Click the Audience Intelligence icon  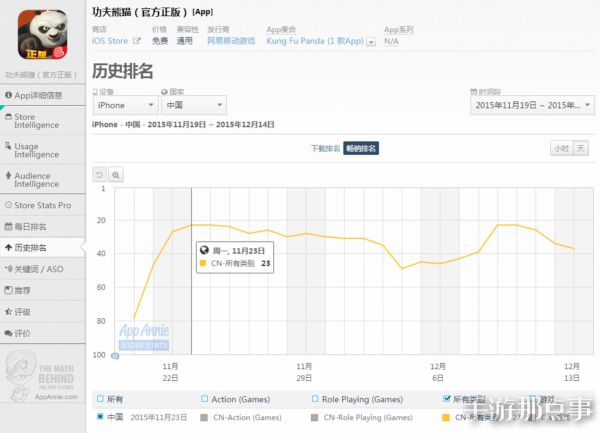pos(8,176)
